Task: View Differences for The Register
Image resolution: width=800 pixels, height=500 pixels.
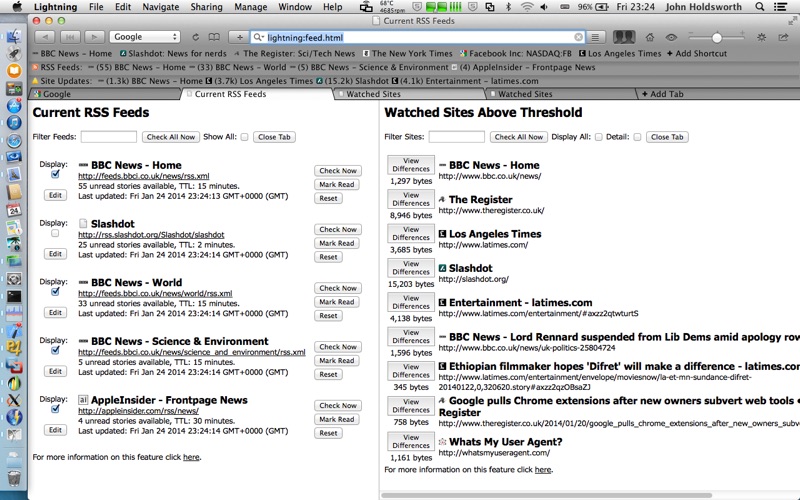Action: [411, 199]
